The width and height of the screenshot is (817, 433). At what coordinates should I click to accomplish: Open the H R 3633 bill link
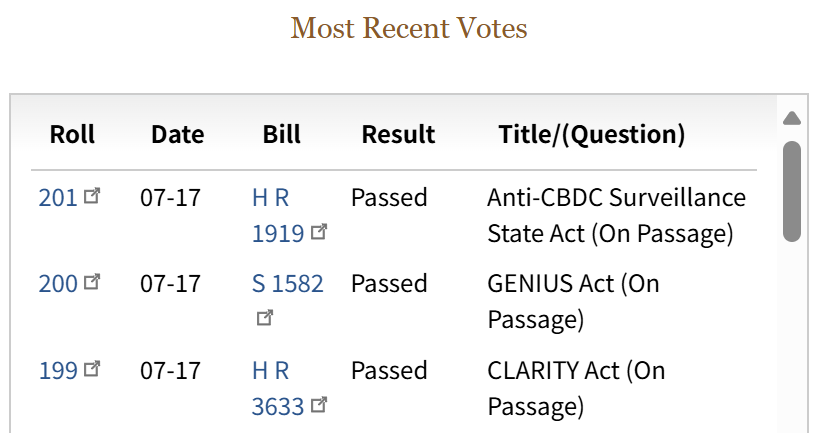coord(277,388)
